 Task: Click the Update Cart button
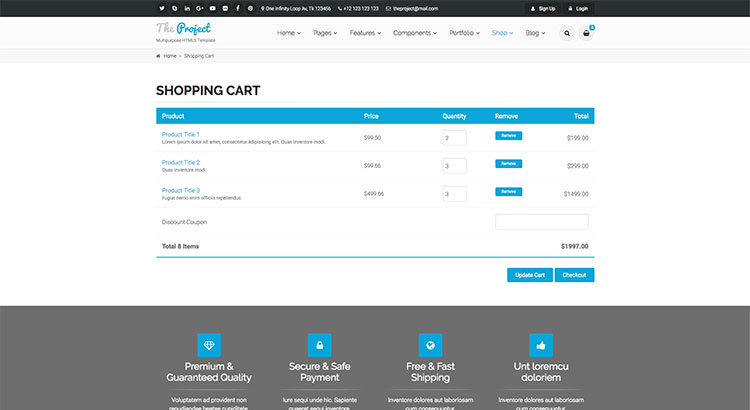pos(529,275)
